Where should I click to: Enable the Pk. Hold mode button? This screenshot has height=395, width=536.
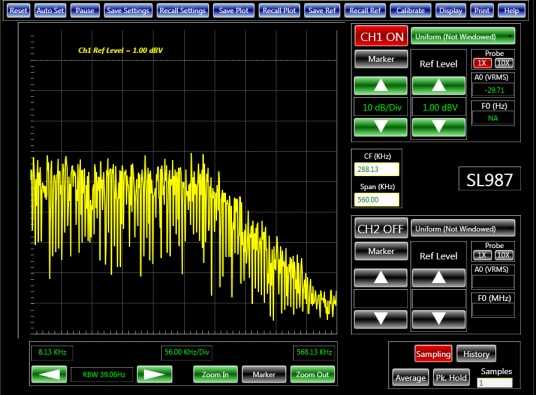[x=451, y=378]
